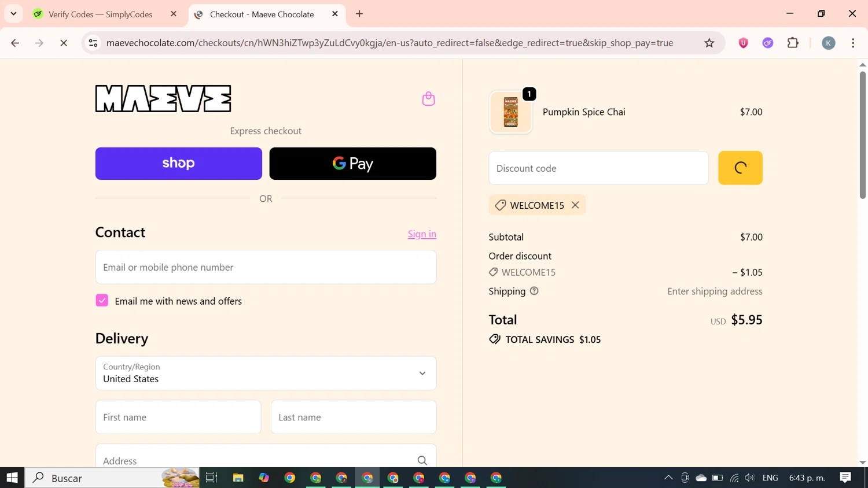Click the Pumpkin Spice Chai product thumbnail

tap(510, 112)
